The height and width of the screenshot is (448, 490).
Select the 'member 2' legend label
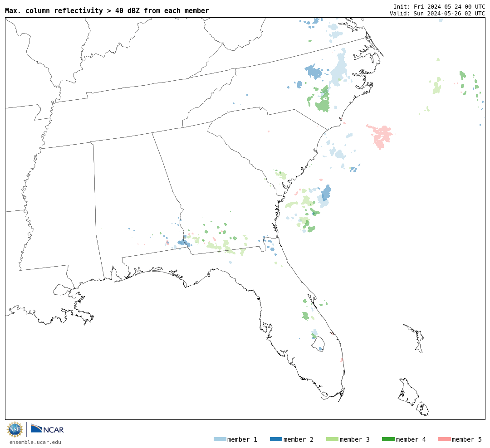pos(299,439)
